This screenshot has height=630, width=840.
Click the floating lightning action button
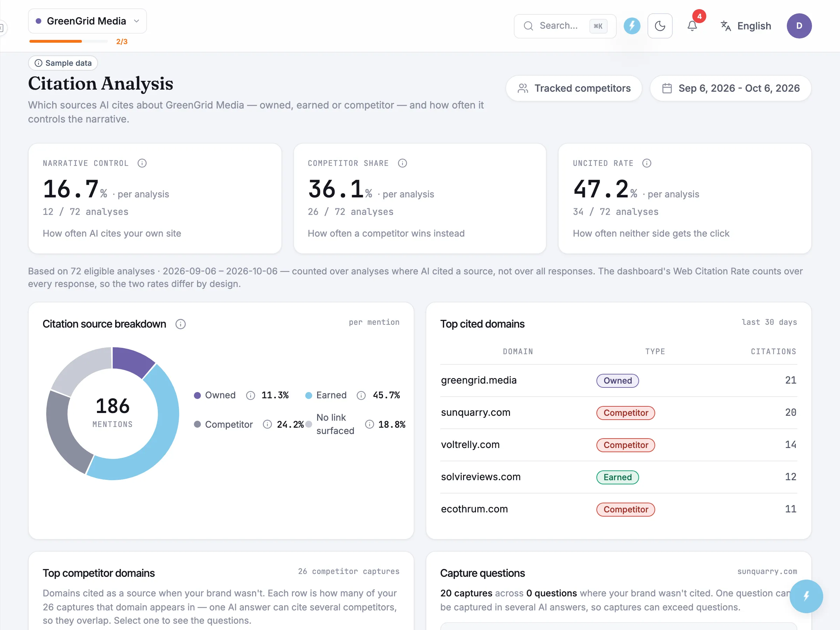pyautogui.click(x=806, y=596)
